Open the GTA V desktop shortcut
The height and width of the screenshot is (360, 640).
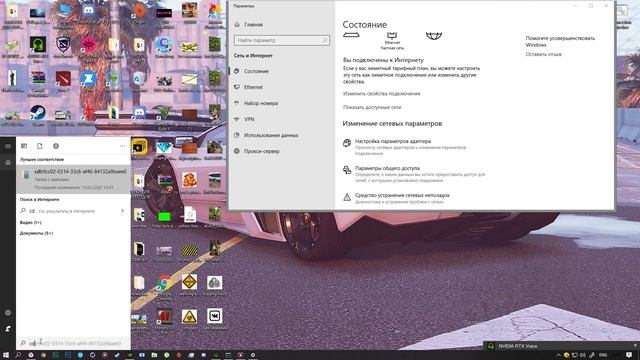(164, 114)
